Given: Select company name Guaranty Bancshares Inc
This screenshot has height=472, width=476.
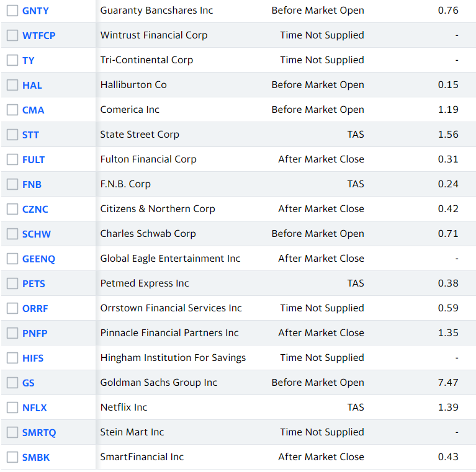Looking at the screenshot, I should click(156, 11).
